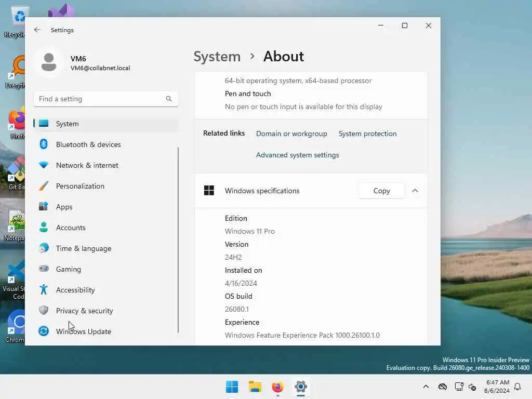This screenshot has height=399, width=532.
Task: Select the Git Bash desktop shortcut
Action: [16, 174]
